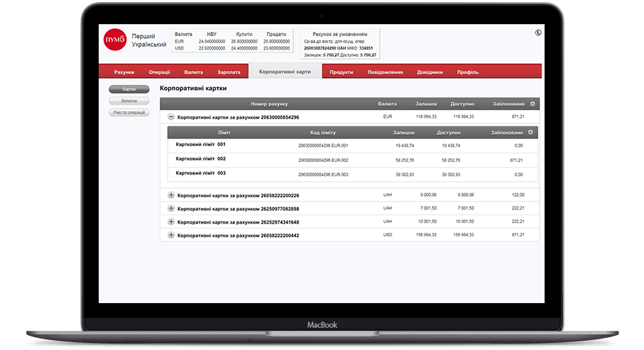Image resolution: width=644 pixels, height=350 pixels.
Task: Click limit code 2063000854296.EUR.002
Action: pos(323,160)
